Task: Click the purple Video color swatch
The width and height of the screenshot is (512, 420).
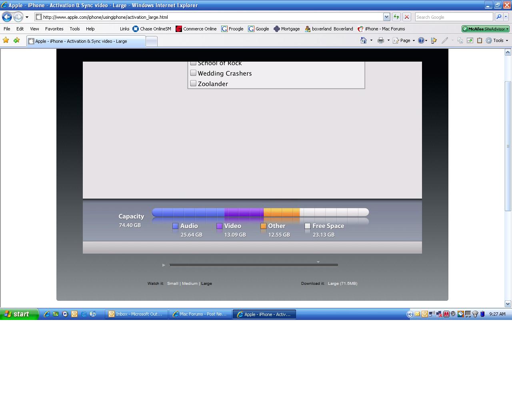Action: [x=219, y=226]
